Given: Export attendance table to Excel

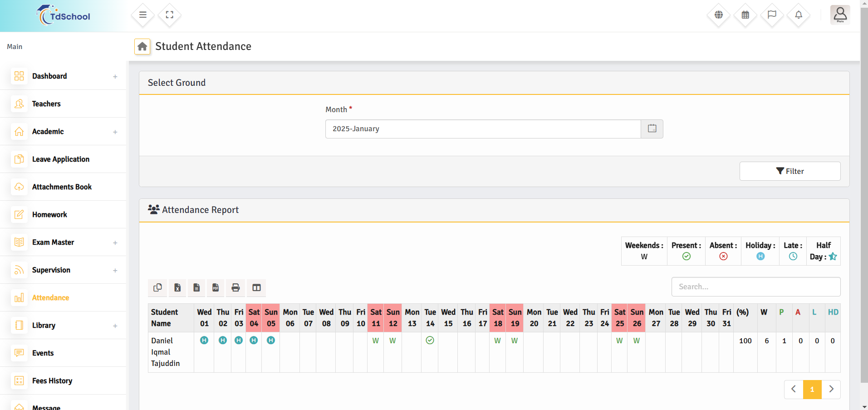Looking at the screenshot, I should tap(177, 288).
